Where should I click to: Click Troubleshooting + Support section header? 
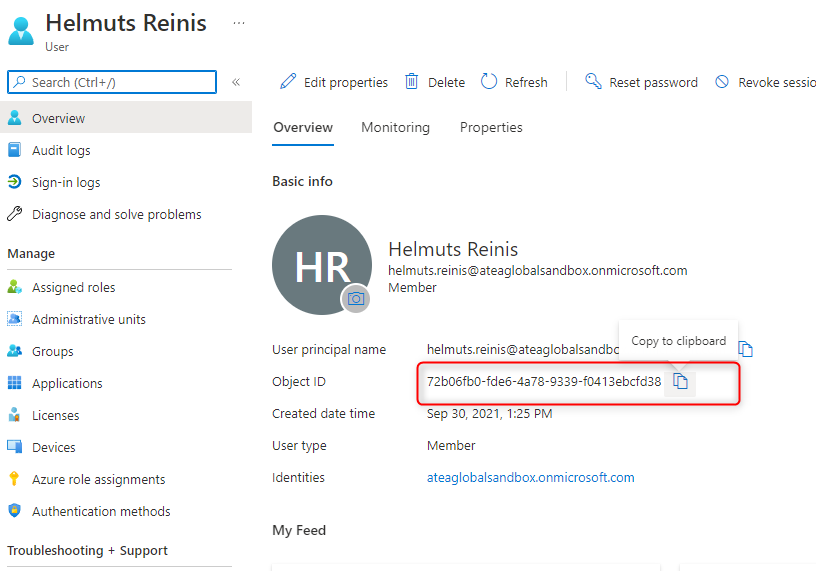point(87,550)
